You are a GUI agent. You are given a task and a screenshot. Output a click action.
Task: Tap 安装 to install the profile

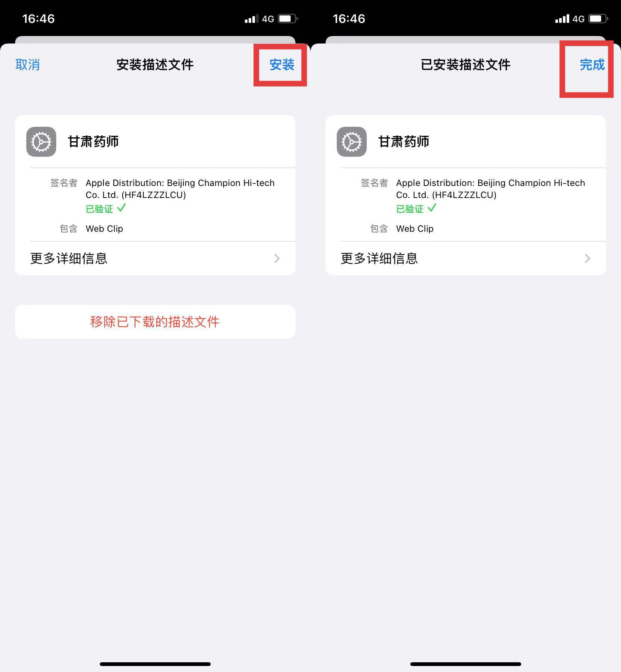282,65
